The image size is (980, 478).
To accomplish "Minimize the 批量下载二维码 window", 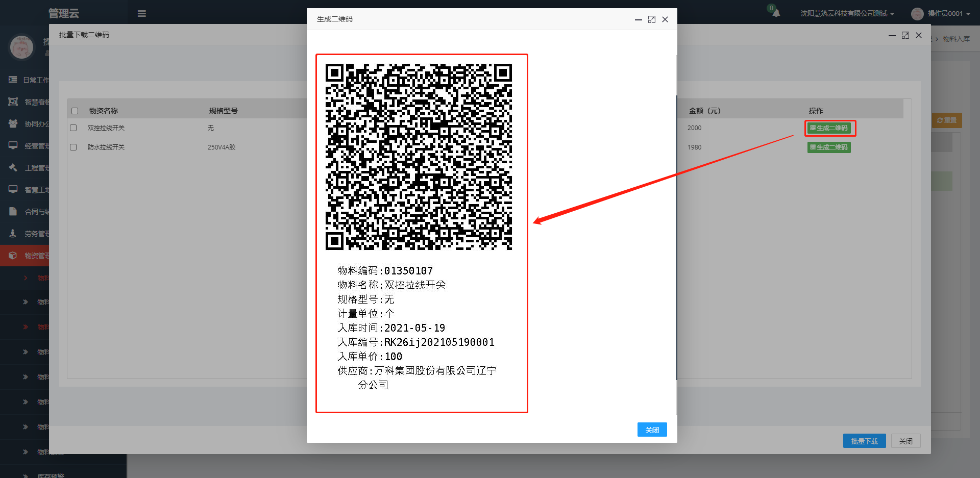I will [x=892, y=35].
